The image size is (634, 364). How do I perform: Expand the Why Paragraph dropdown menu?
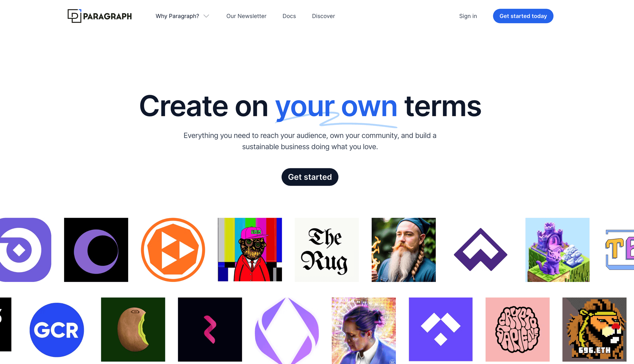point(182,16)
